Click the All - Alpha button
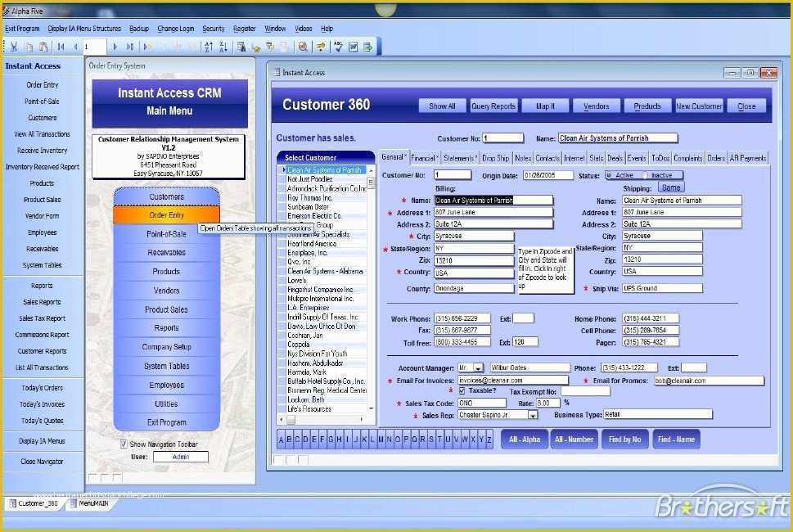The height and width of the screenshot is (532, 793). click(525, 440)
